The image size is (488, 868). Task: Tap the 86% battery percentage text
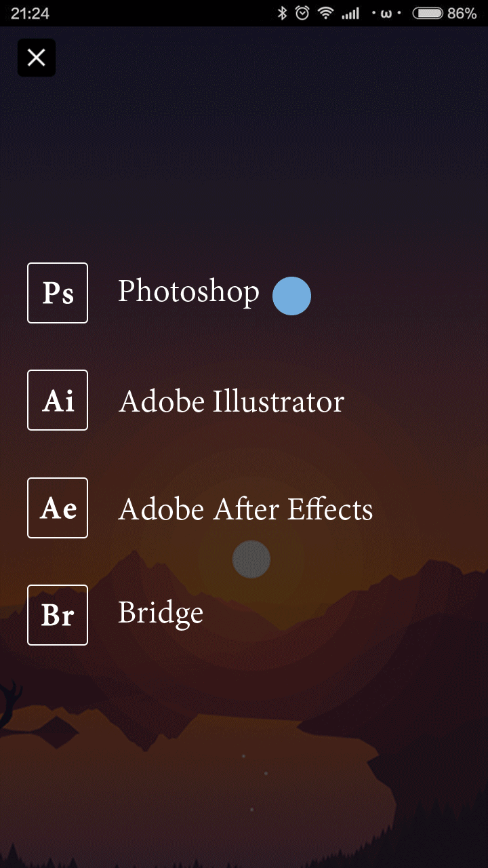click(462, 13)
